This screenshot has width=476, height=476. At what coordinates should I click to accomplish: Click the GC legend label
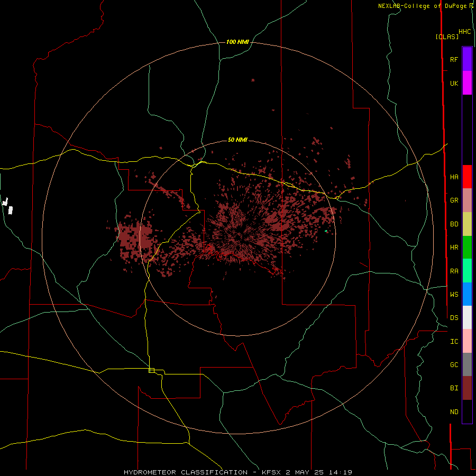[454, 365]
